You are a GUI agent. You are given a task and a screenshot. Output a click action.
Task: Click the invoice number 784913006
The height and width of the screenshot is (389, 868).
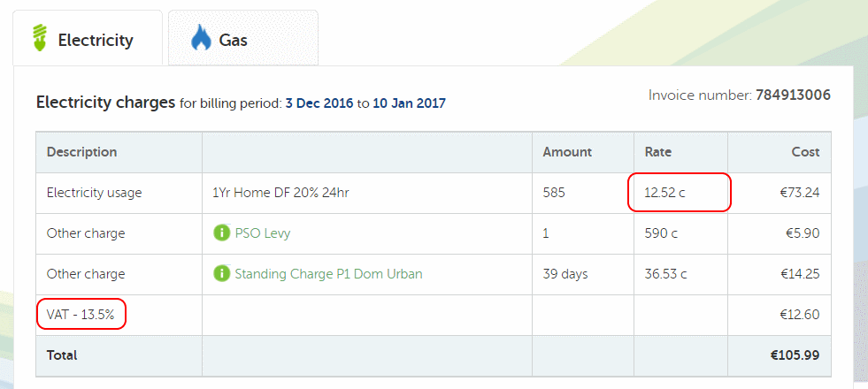tap(794, 95)
